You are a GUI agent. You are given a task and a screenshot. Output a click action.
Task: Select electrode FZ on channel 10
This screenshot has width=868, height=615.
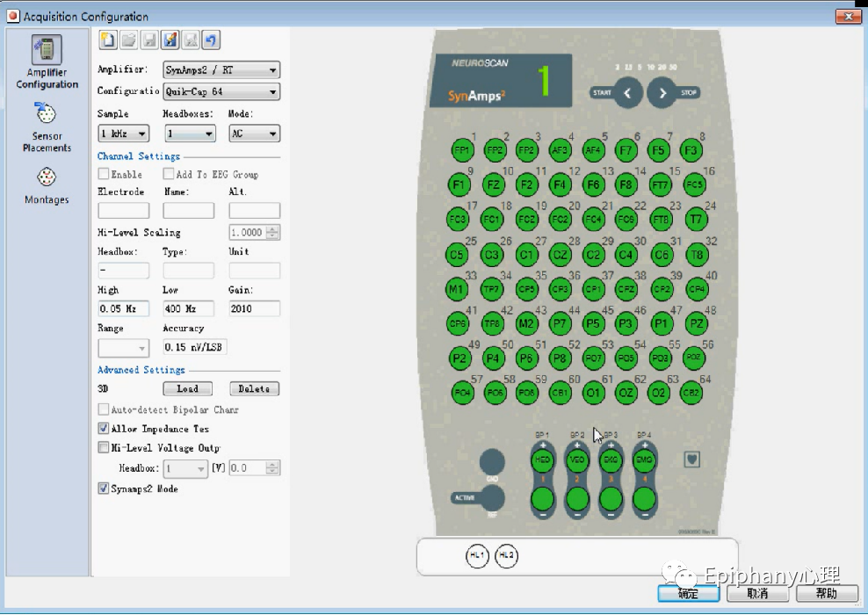pyautogui.click(x=493, y=184)
